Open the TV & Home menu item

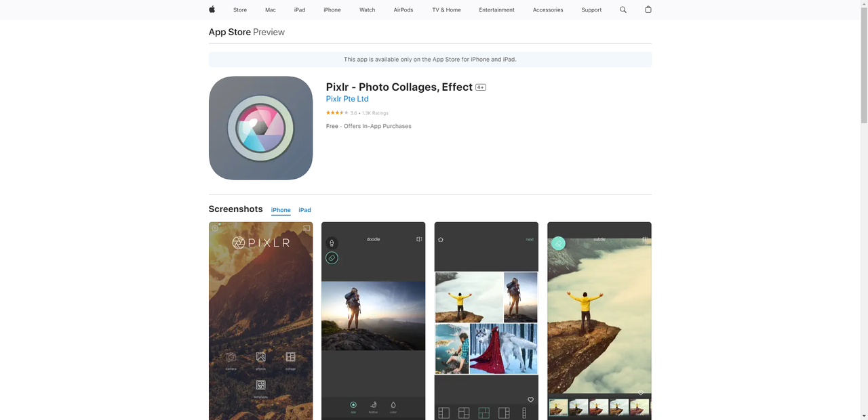coord(446,10)
